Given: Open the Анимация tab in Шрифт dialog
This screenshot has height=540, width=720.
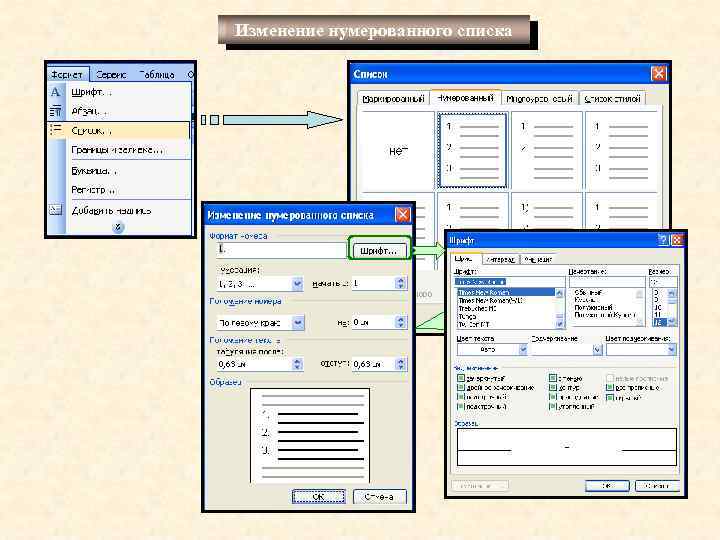Looking at the screenshot, I should (537, 259).
